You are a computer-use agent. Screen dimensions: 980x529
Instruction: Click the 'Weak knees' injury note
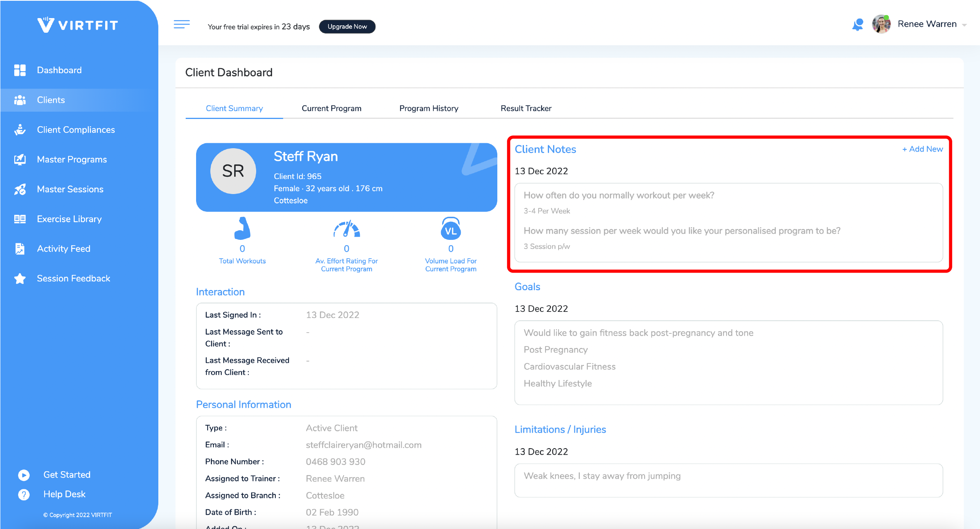pyautogui.click(x=602, y=476)
